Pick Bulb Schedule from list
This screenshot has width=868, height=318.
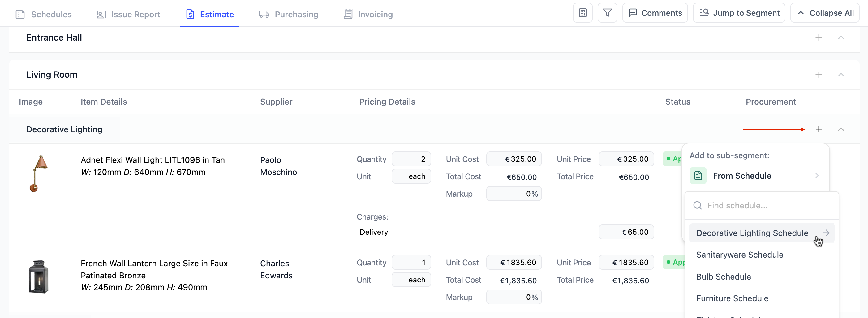[762, 277]
